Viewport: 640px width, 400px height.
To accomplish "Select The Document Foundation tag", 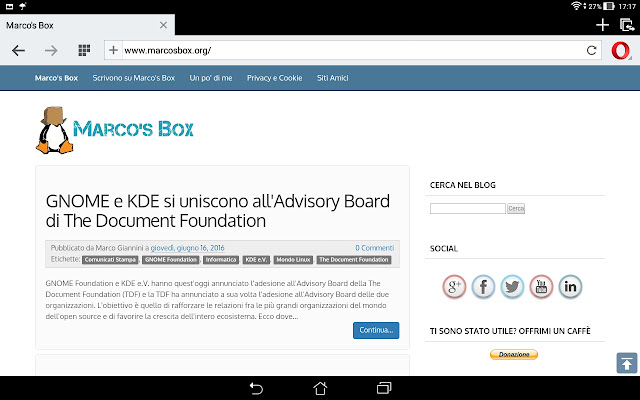I will pyautogui.click(x=354, y=260).
